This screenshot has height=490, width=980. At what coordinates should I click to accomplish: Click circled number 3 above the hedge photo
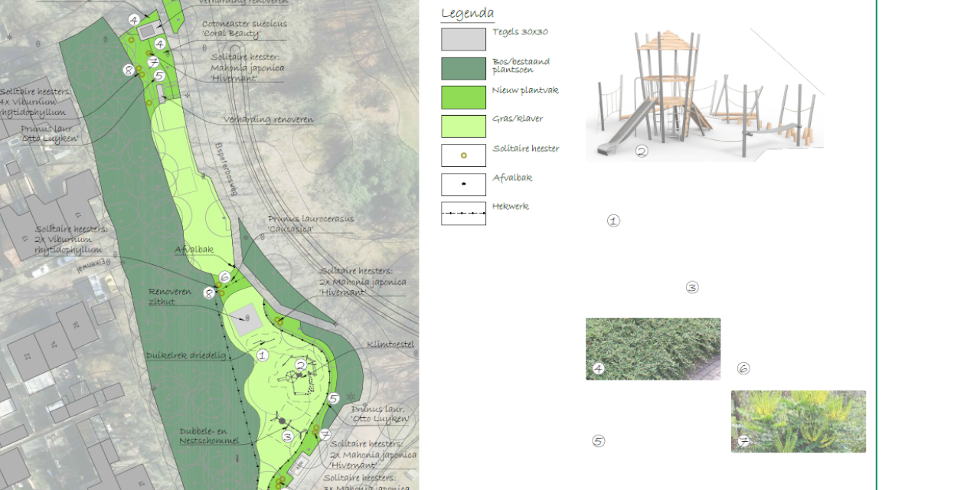(x=692, y=288)
